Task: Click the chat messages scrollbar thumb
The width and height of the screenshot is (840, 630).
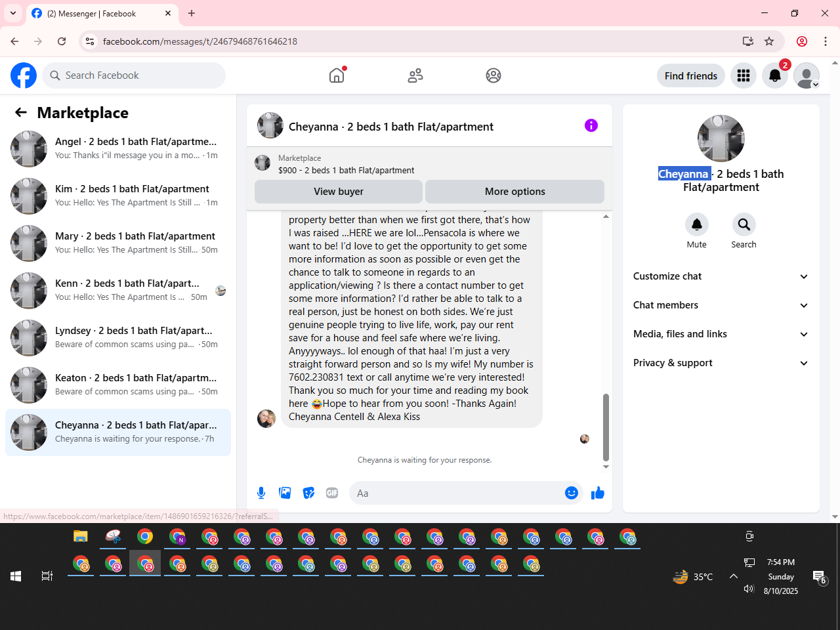Action: 606,427
